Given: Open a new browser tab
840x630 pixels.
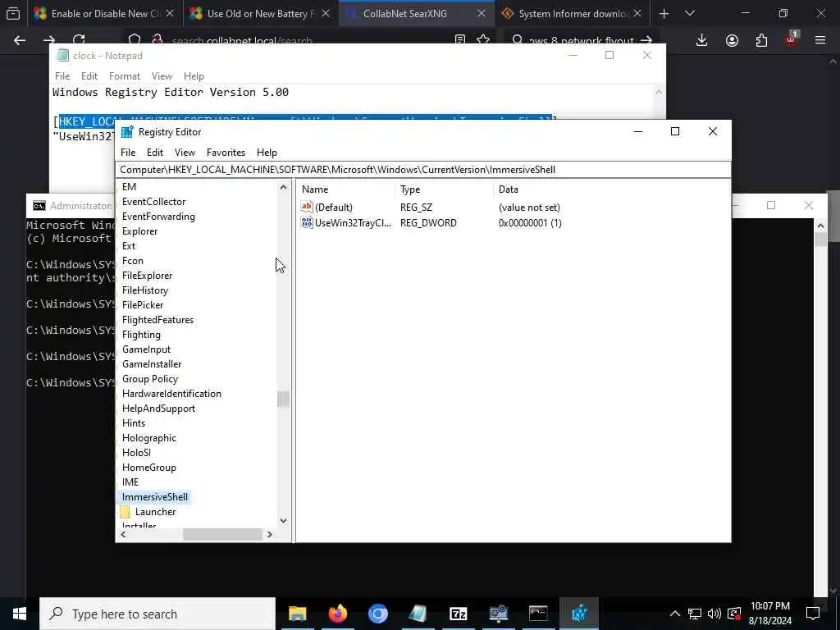Looking at the screenshot, I should [664, 14].
